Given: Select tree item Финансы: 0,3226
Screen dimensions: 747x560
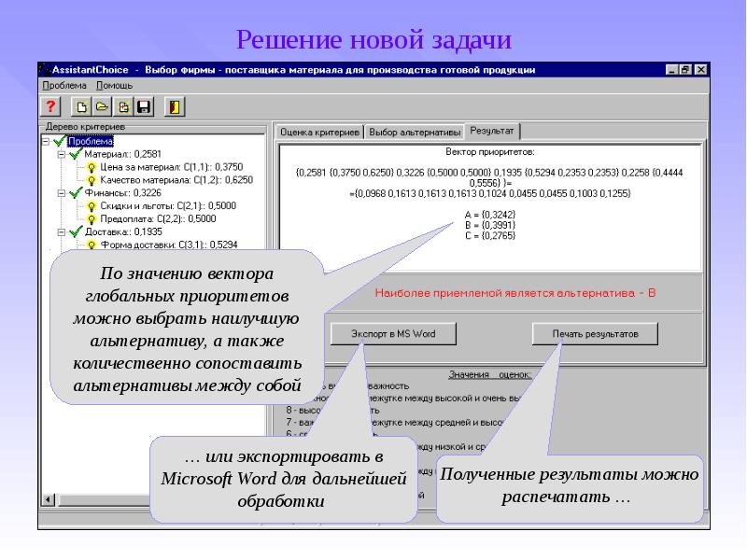Looking at the screenshot, I should [x=123, y=193].
